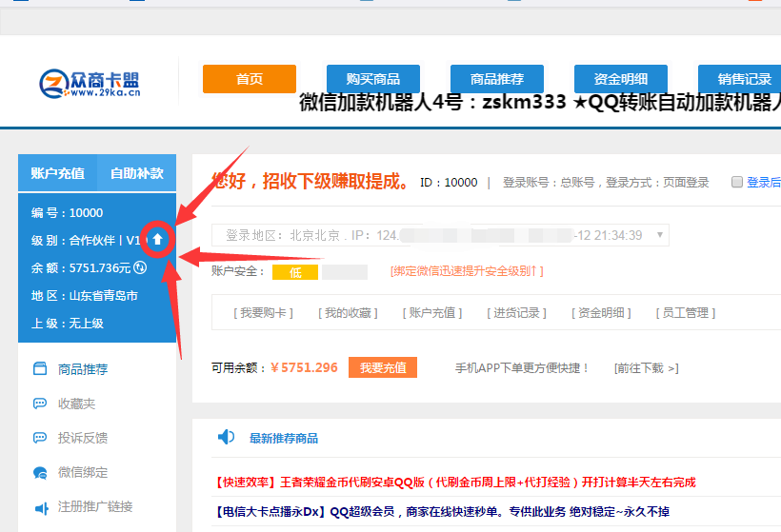
Task: Click the level upgrade arrow icon
Action: 158,240
